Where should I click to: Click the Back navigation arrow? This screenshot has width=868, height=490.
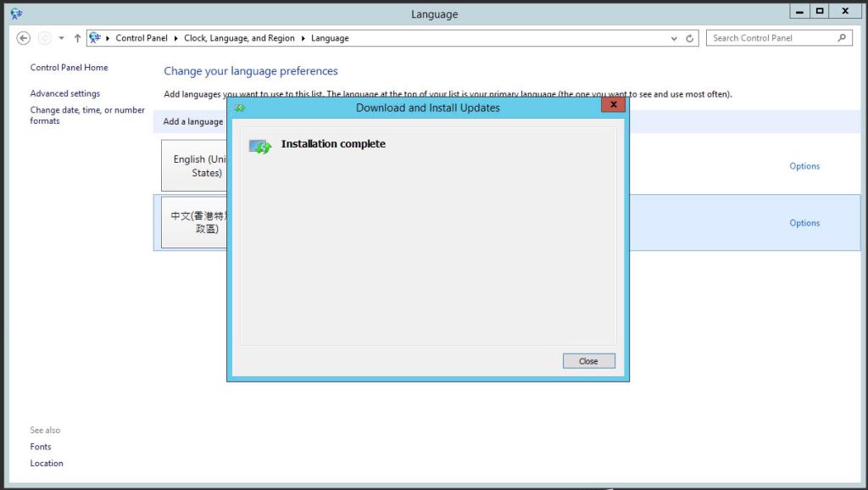pyautogui.click(x=23, y=38)
